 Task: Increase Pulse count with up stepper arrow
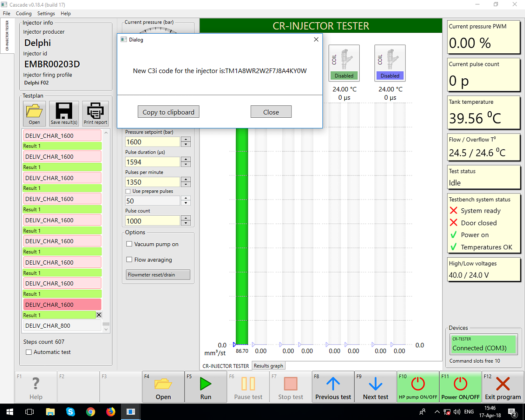click(186, 218)
